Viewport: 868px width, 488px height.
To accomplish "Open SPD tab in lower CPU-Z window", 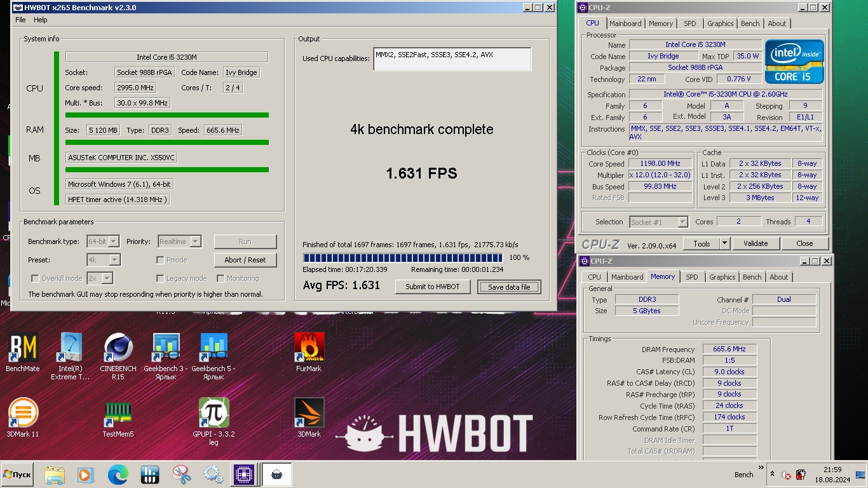I will (692, 277).
